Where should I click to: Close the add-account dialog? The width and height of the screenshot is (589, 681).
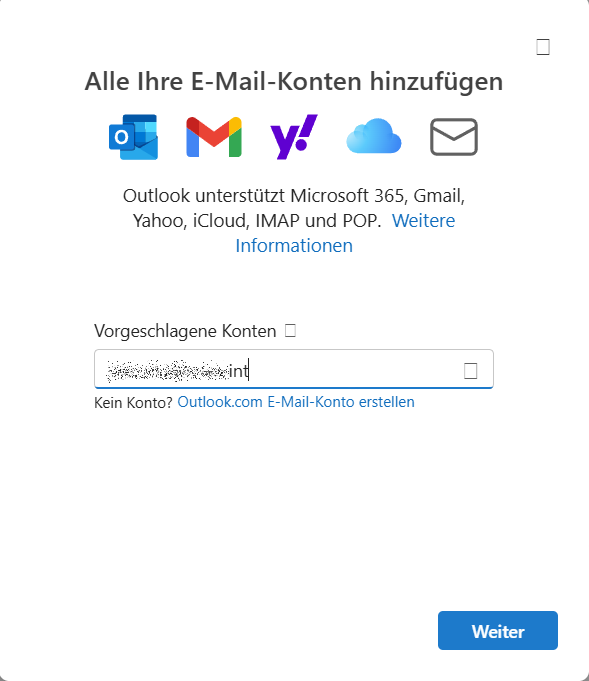click(x=543, y=47)
